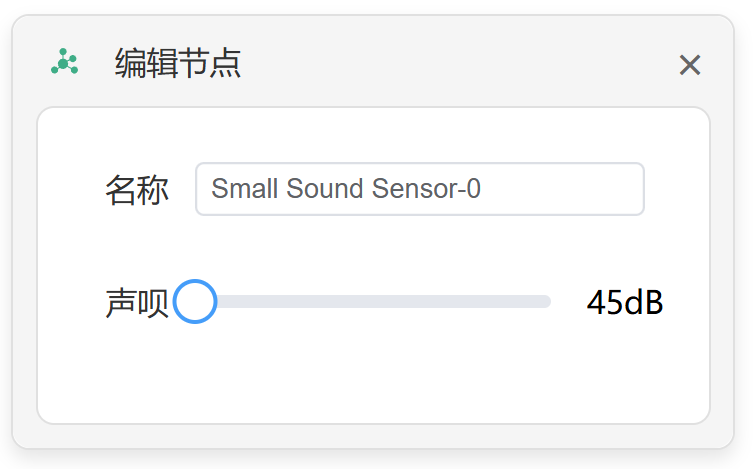Click the 声呗 slider label
Image resolution: width=755 pixels, height=469 pixels.
tap(137, 303)
